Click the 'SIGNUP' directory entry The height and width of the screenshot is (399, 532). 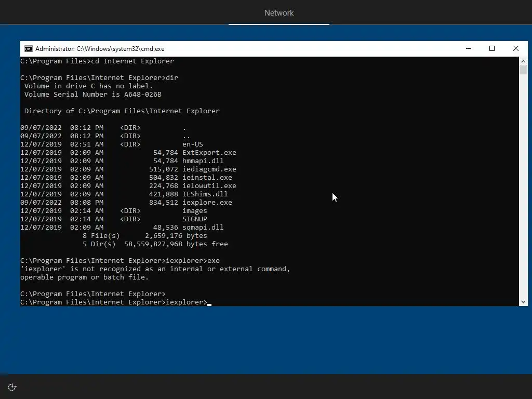click(x=195, y=219)
